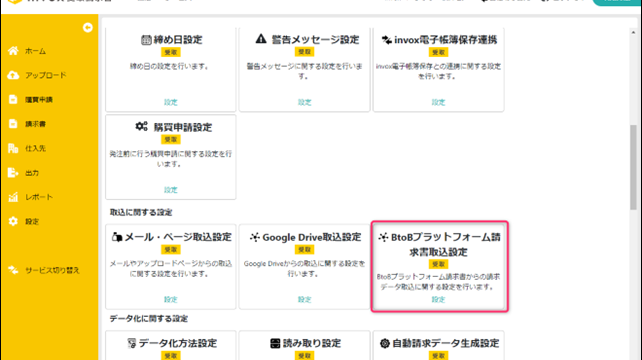Go to 出力 in the sidebar
Screen dimensions: 642x360
point(32,173)
